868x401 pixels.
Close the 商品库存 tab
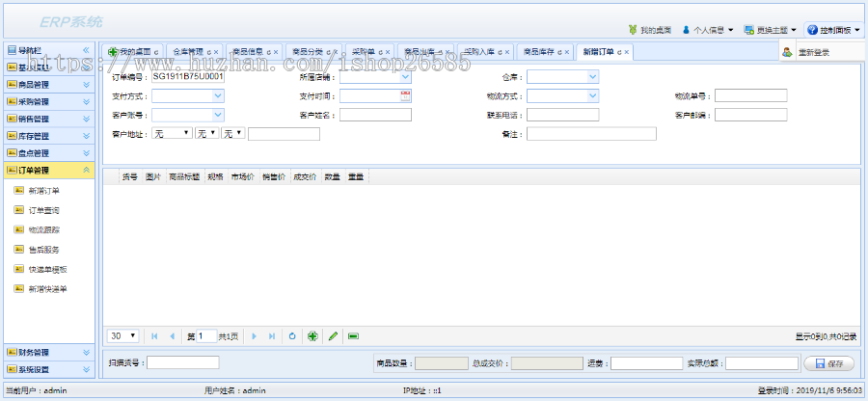(567, 52)
